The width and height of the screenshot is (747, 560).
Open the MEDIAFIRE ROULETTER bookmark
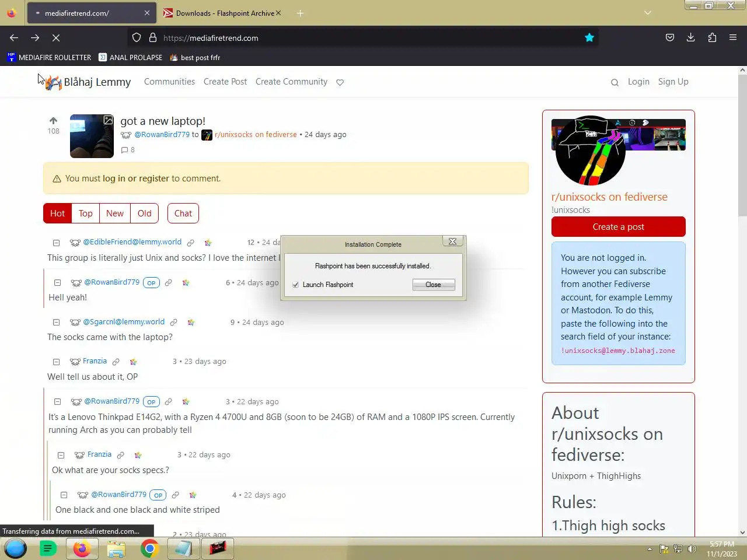[x=50, y=57]
